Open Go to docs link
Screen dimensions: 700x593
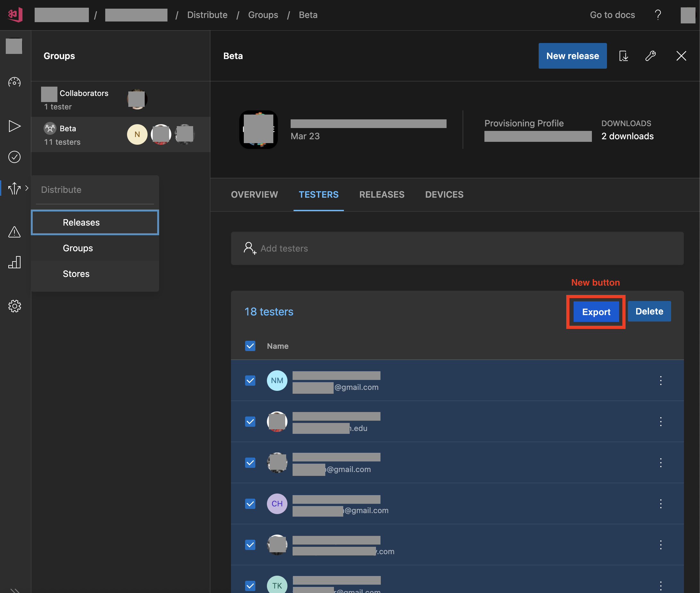[612, 15]
